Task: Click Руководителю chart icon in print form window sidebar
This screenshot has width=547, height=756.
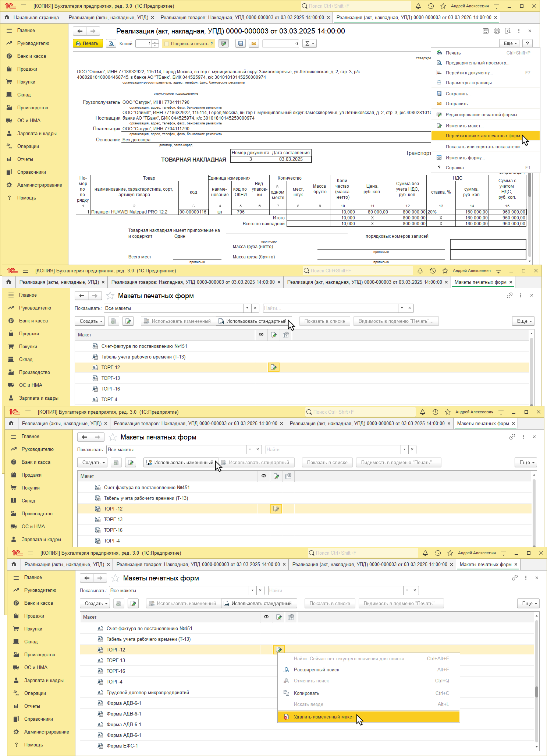Action: click(10, 43)
